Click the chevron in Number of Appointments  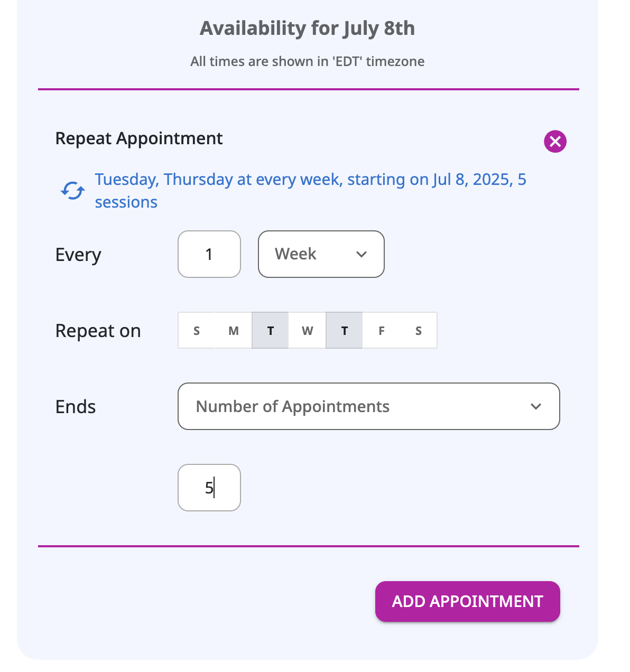click(536, 406)
